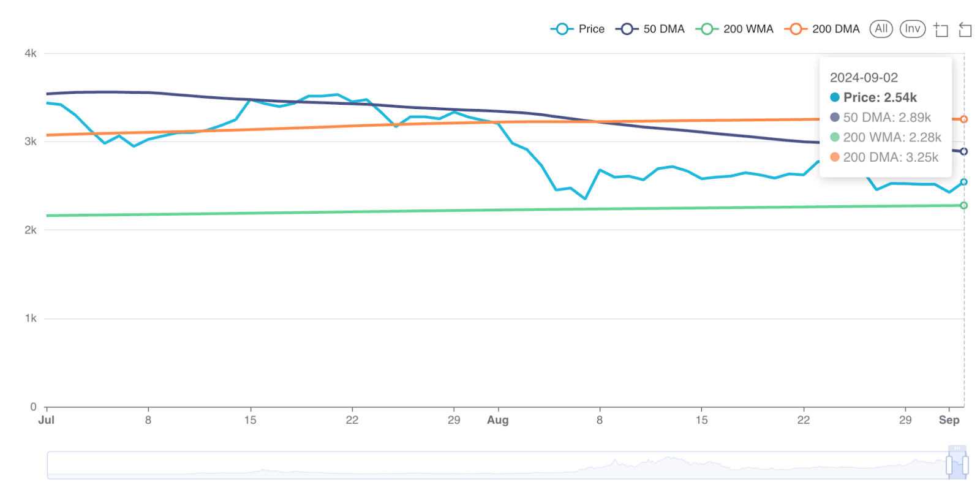The image size is (980, 493).
Task: Click the 2k y-axis label
Action: (x=31, y=230)
